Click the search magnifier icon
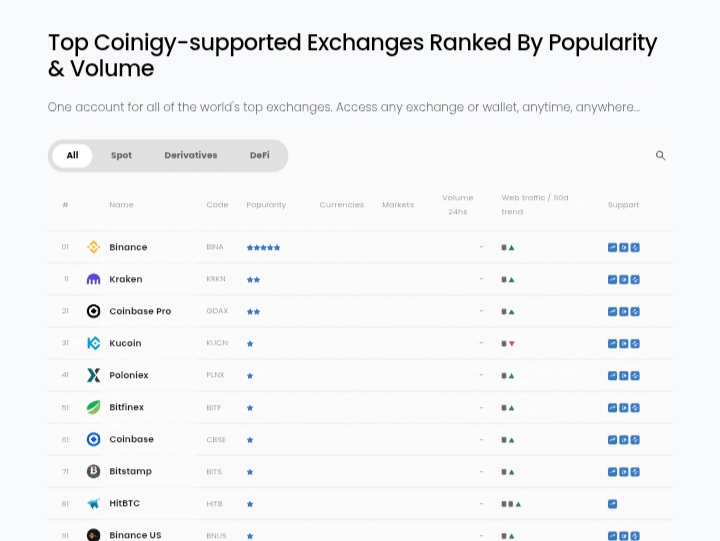Viewport: 720px width, 541px height. pos(660,156)
